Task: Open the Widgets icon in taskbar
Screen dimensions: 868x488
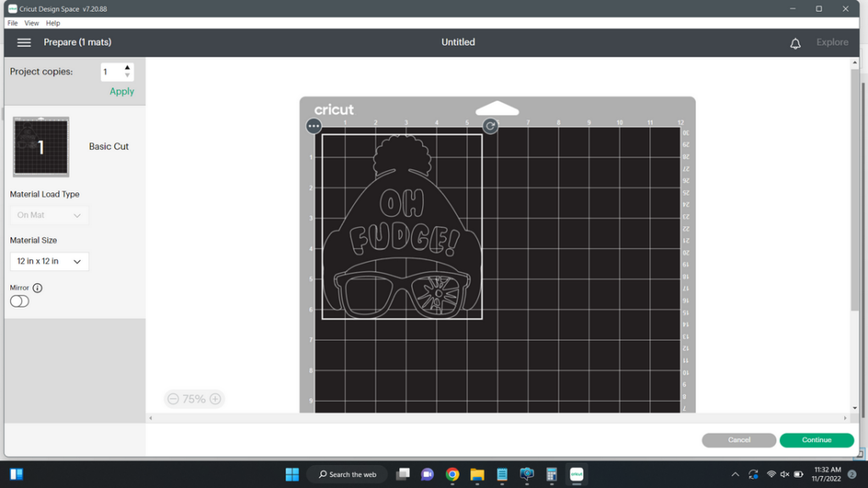Action: click(16, 474)
